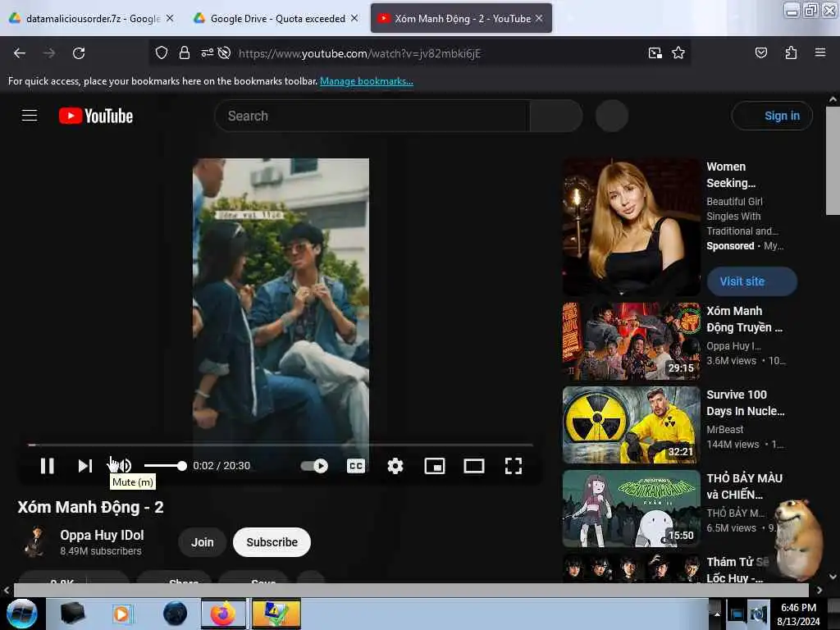Click the page vertical scrollbar thumb
This screenshot has height=630, width=840.
point(833,161)
